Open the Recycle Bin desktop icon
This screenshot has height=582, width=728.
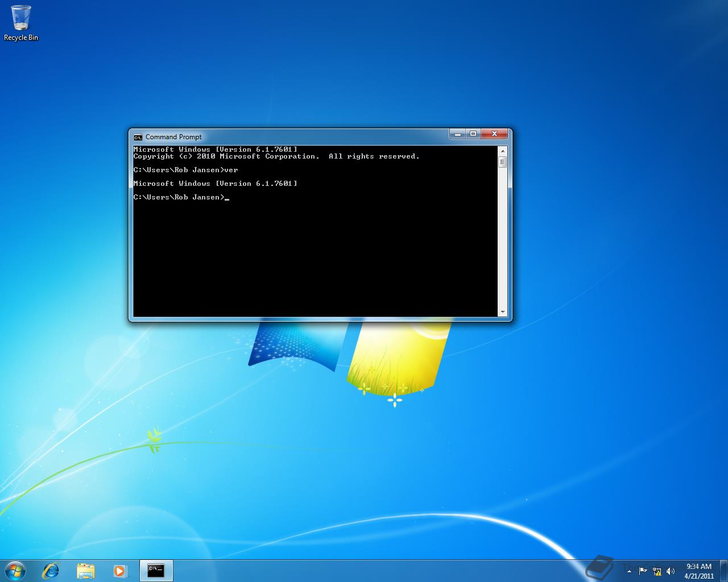pos(21,23)
